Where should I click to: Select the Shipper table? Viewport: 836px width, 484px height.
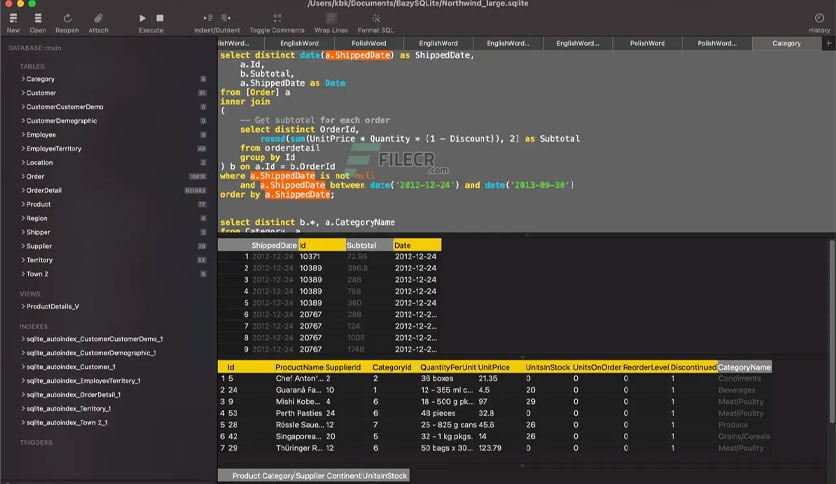click(x=38, y=232)
